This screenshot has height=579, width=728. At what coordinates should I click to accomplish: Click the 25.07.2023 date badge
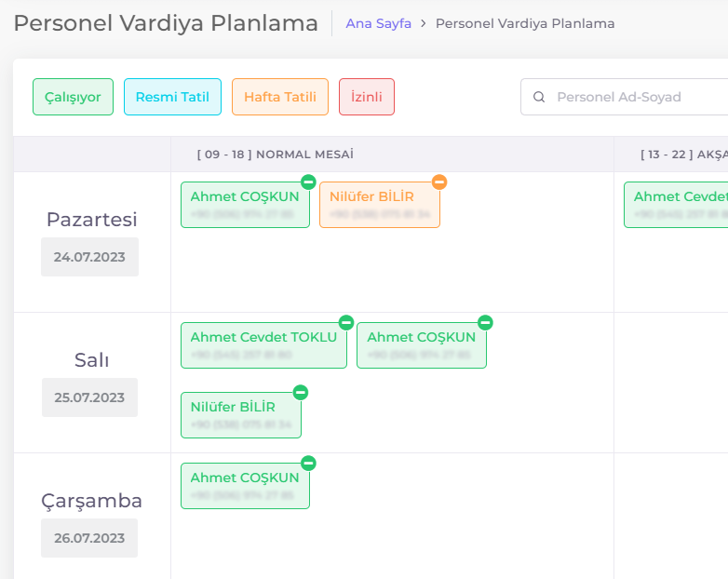tap(89, 397)
